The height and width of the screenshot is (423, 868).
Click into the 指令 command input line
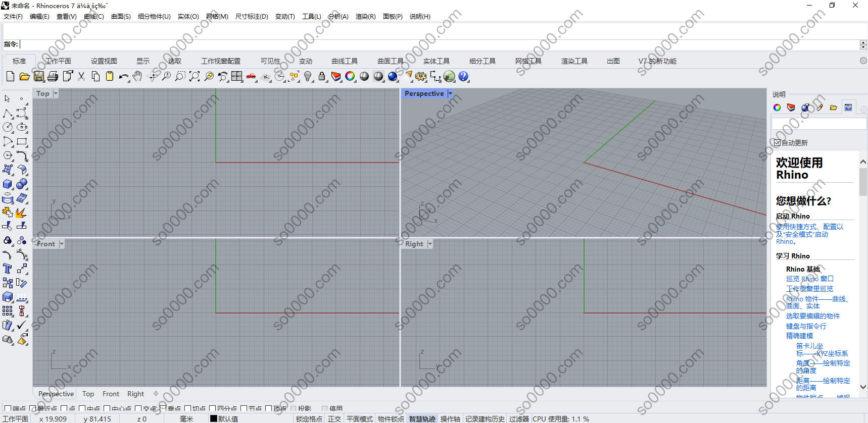pos(439,44)
